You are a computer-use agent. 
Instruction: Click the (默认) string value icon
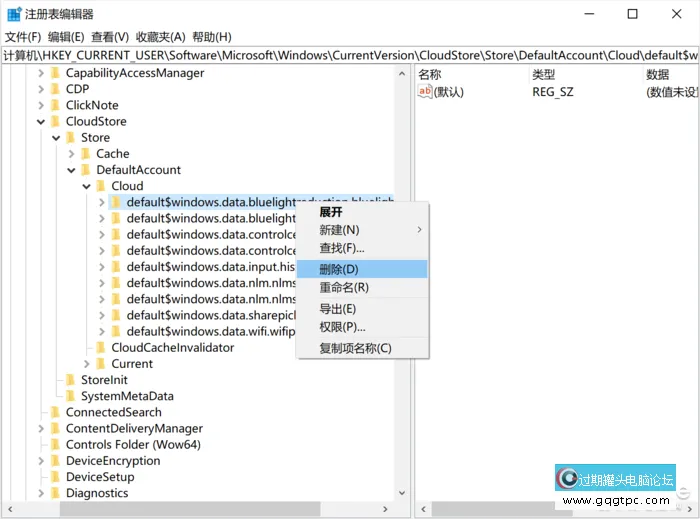425,92
